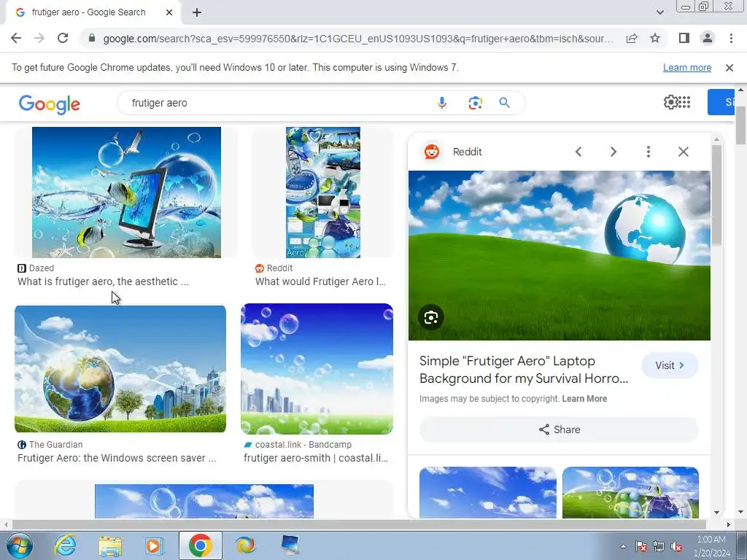
Task: Click the large globe and hill preview image
Action: click(x=560, y=255)
